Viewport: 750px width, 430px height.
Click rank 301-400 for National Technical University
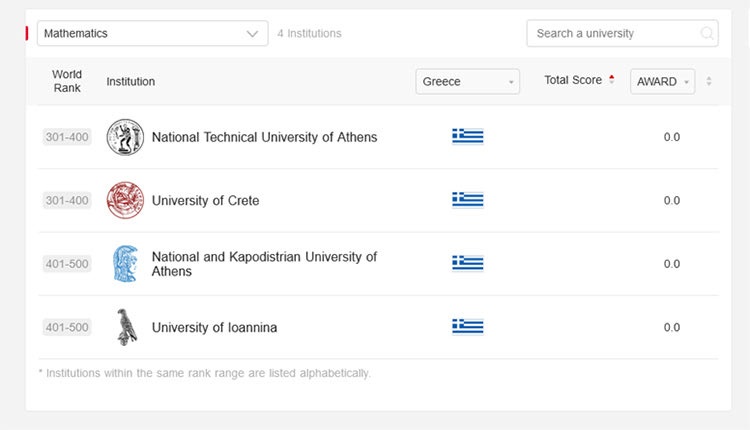click(67, 137)
